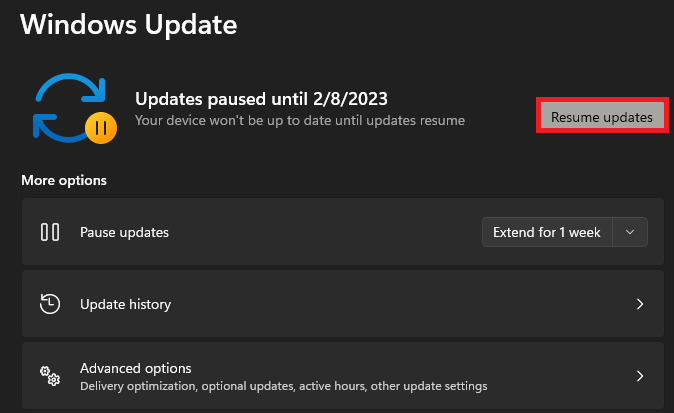Expand the pause duration dropdown arrow

click(x=630, y=232)
